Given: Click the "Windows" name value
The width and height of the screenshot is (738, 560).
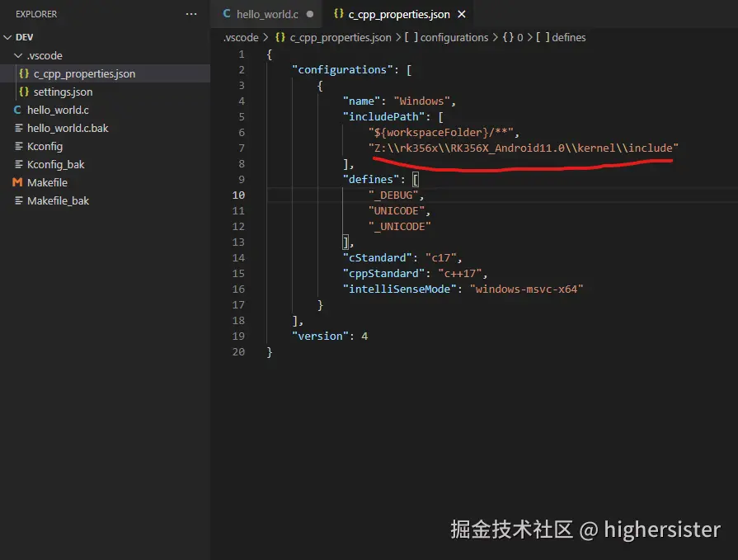Looking at the screenshot, I should coord(421,101).
